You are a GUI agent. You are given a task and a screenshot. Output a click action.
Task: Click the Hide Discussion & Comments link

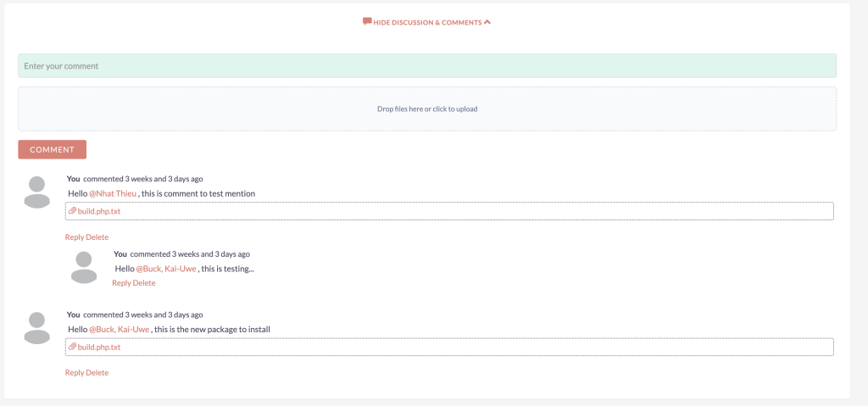[x=427, y=22]
